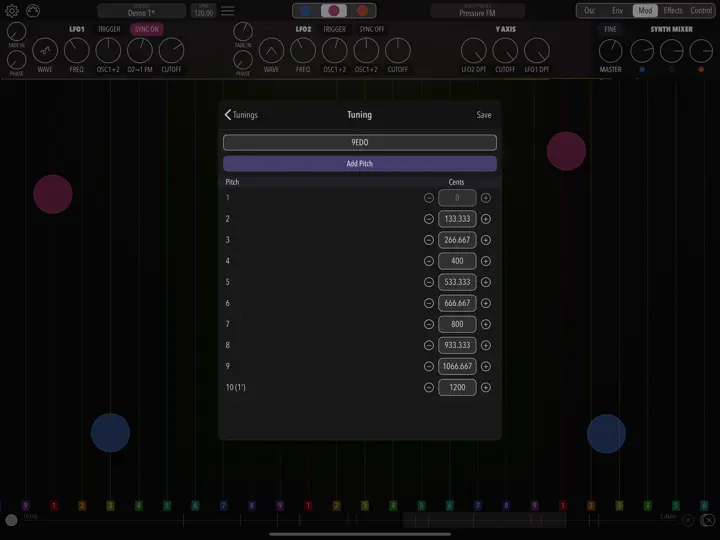720x540 pixels.
Task: Click the 266.667 cents field
Action: click(457, 240)
